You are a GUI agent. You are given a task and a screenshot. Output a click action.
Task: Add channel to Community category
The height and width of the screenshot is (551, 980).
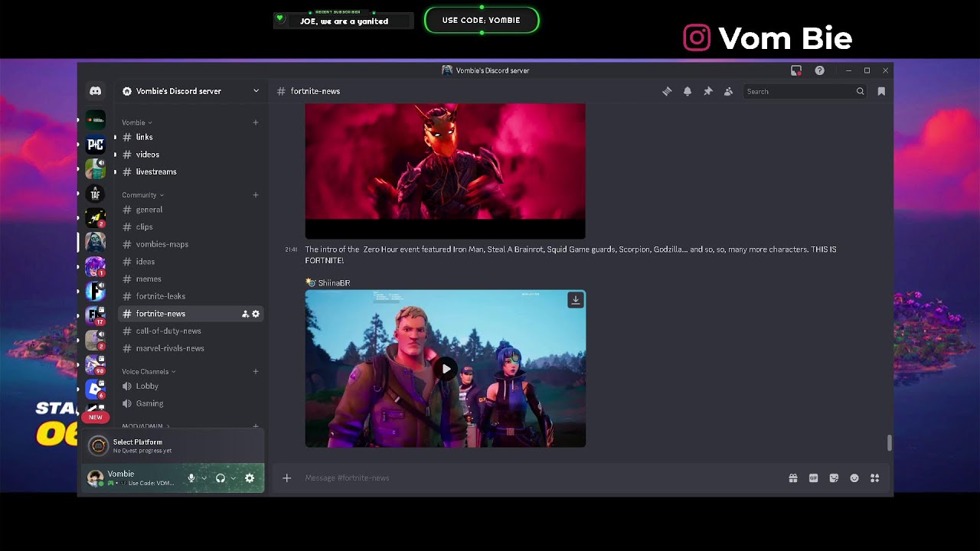256,195
